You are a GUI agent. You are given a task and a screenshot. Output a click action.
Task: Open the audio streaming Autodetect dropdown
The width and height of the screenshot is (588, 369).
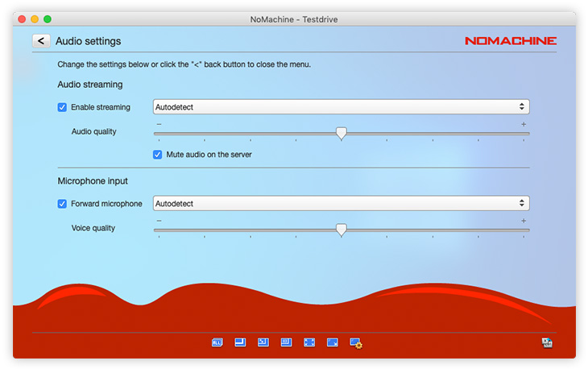pyautogui.click(x=341, y=106)
